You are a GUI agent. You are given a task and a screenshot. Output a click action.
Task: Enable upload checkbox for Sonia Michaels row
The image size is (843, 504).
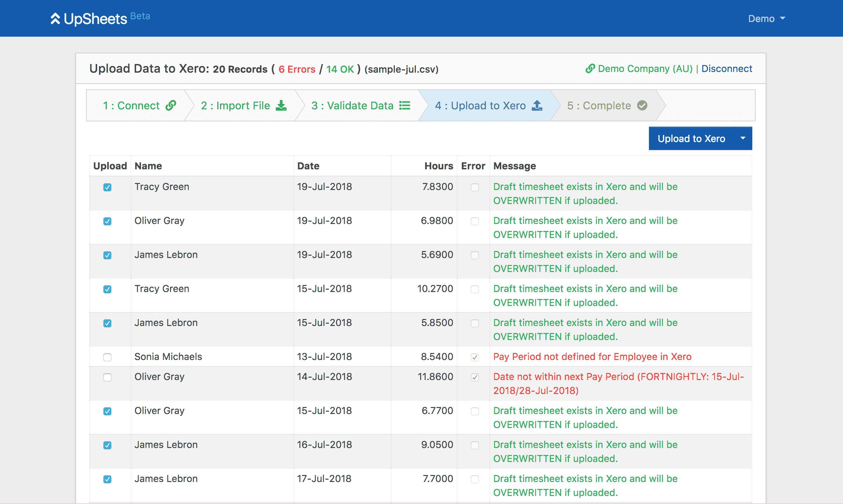[107, 357]
